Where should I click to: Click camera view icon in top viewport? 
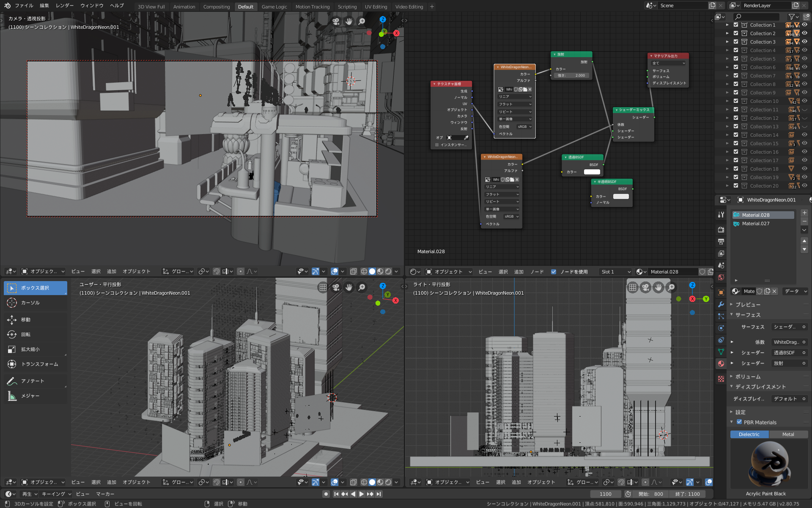point(336,21)
